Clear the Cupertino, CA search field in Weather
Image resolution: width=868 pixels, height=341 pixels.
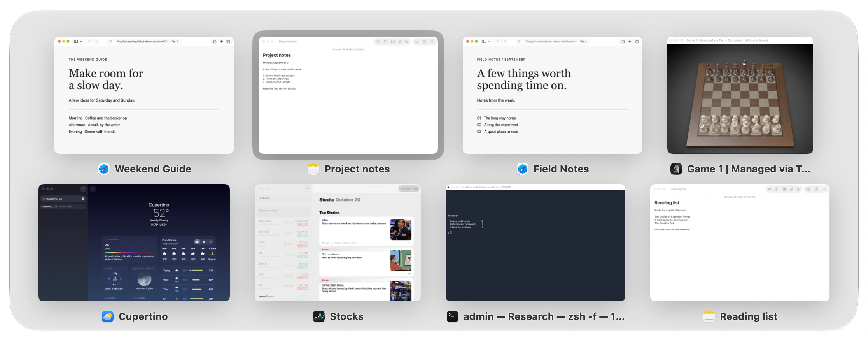point(83,199)
